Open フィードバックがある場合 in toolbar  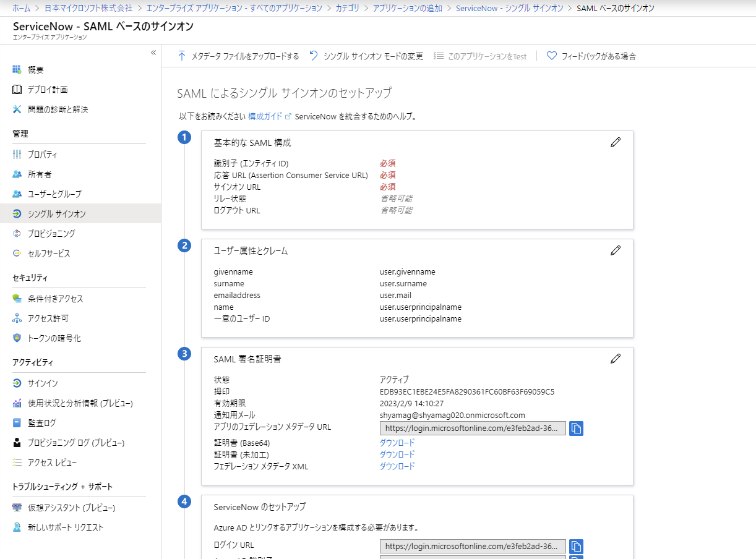pyautogui.click(x=591, y=56)
